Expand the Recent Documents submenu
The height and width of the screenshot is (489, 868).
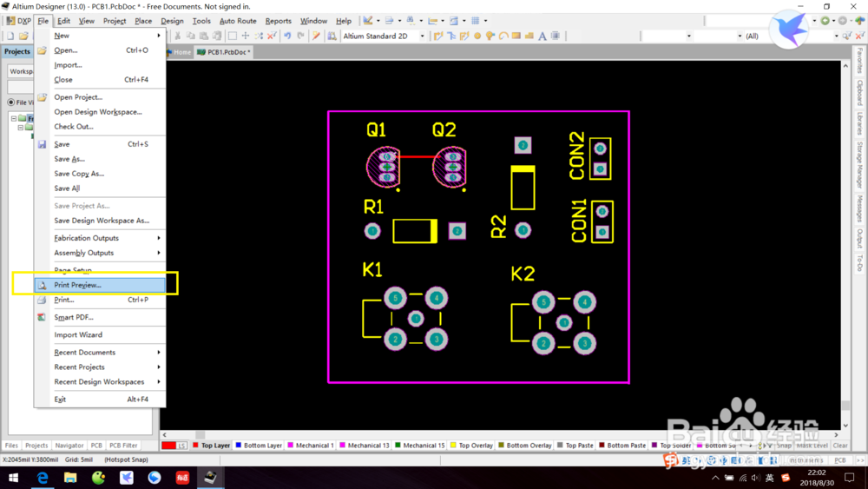pos(100,353)
